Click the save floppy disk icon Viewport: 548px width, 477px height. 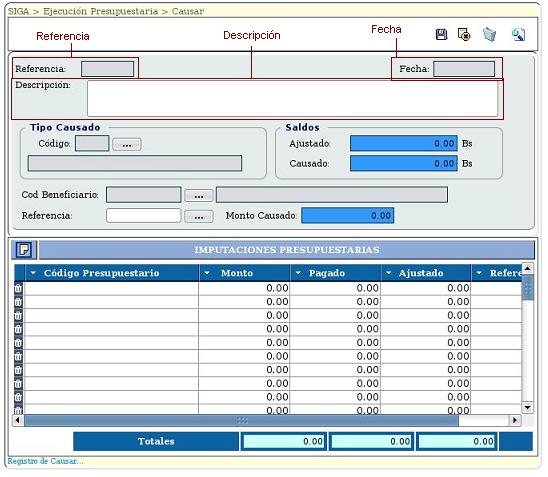[x=441, y=35]
